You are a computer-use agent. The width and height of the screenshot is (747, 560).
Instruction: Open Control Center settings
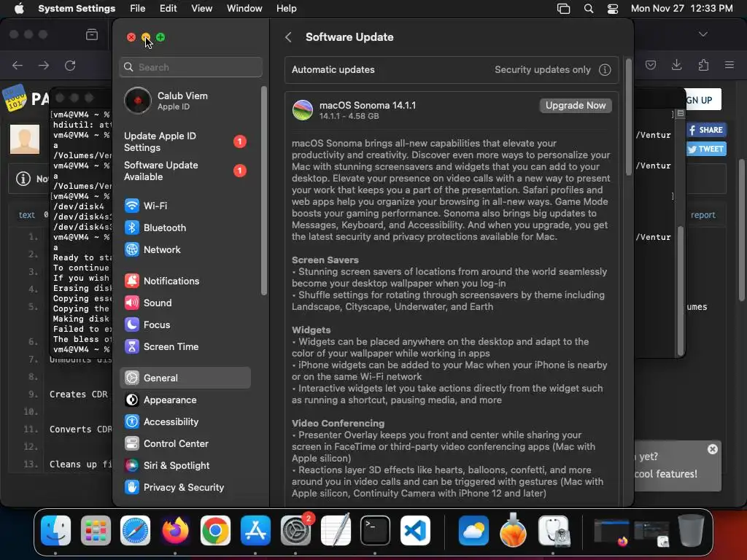click(x=185, y=444)
